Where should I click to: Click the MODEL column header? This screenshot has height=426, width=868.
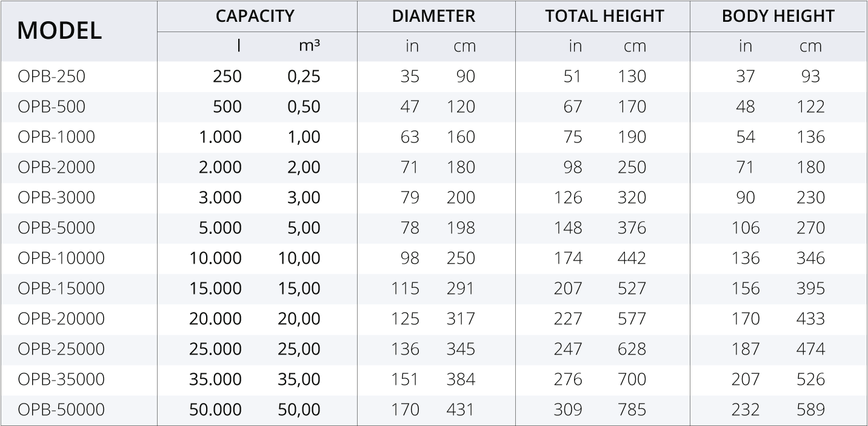[59, 31]
